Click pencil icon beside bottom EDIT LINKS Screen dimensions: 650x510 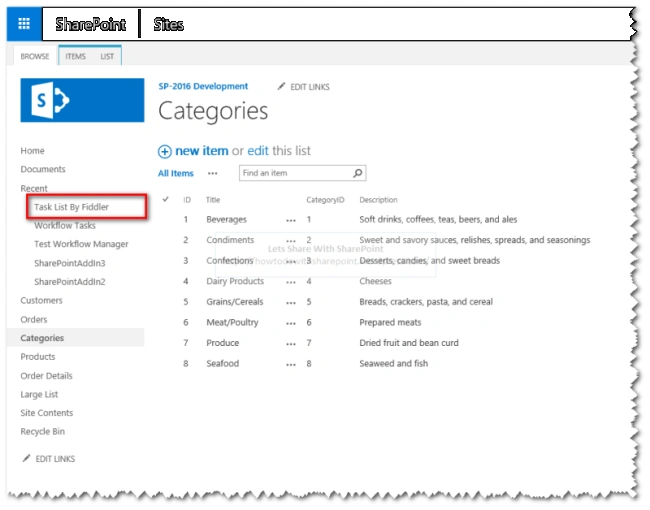click(27, 459)
